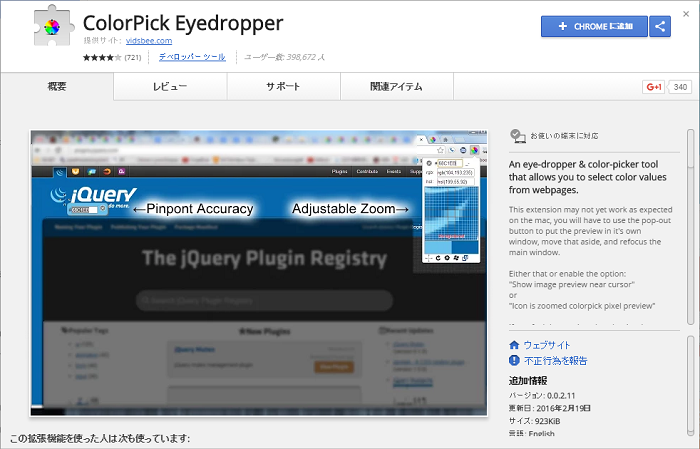The width and height of the screenshot is (700, 449).
Task: Open the デベロッパー ツール category link
Action: click(x=192, y=57)
